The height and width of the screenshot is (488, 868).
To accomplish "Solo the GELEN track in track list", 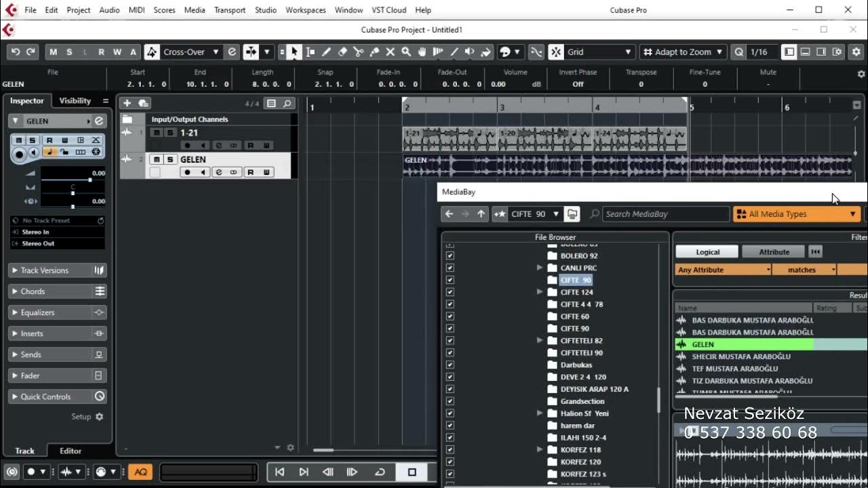I will [170, 159].
